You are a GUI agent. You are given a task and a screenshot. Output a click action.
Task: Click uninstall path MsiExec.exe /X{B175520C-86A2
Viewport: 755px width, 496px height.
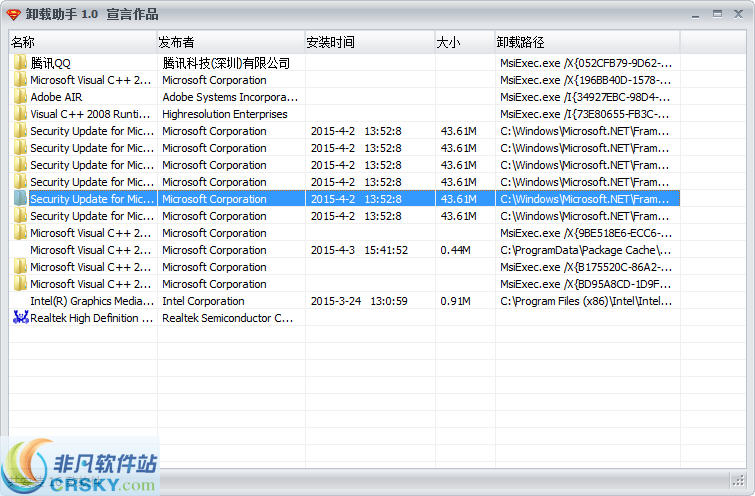pyautogui.click(x=586, y=267)
